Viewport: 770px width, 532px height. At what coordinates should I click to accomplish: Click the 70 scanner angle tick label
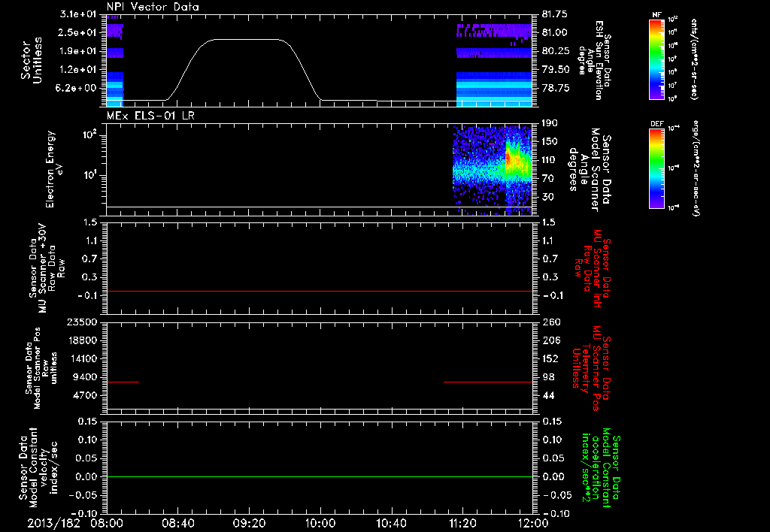point(547,179)
